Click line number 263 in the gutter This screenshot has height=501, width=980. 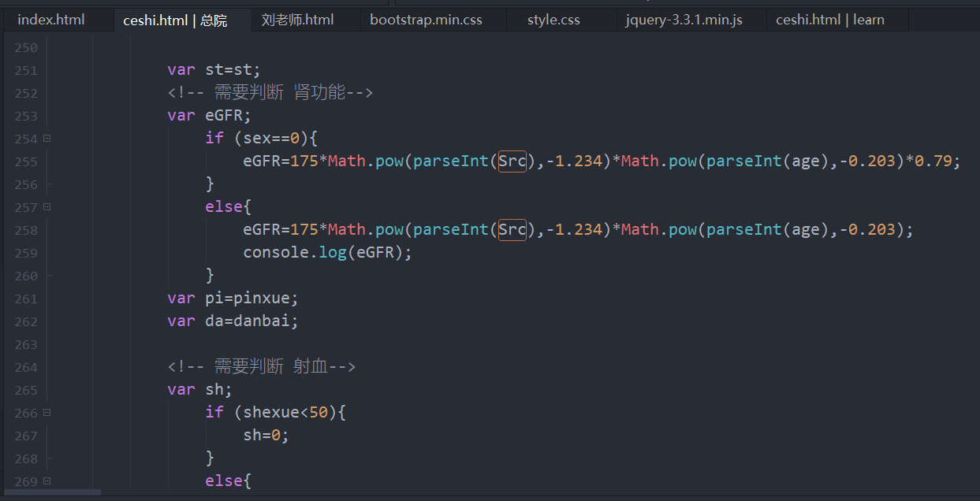pos(26,344)
